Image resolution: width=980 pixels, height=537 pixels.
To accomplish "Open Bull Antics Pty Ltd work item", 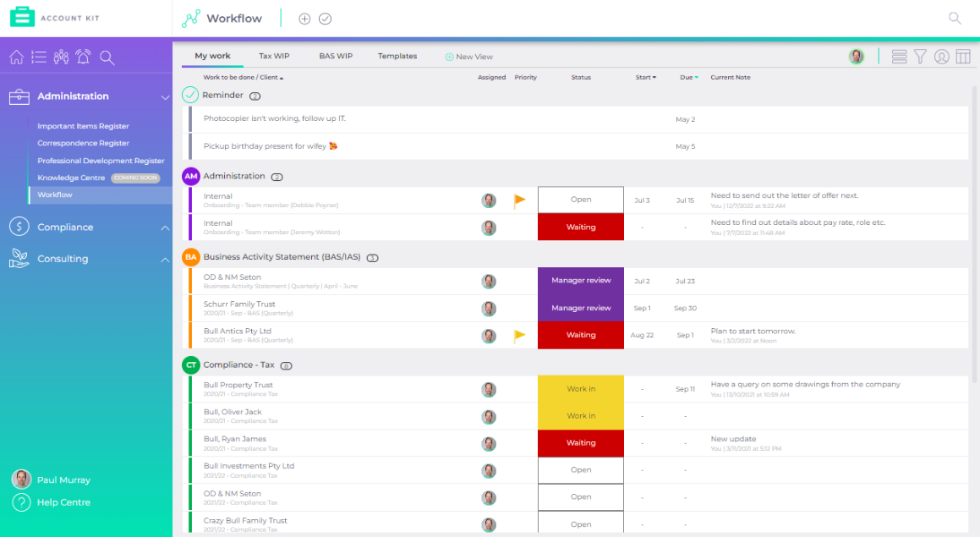I will click(237, 331).
